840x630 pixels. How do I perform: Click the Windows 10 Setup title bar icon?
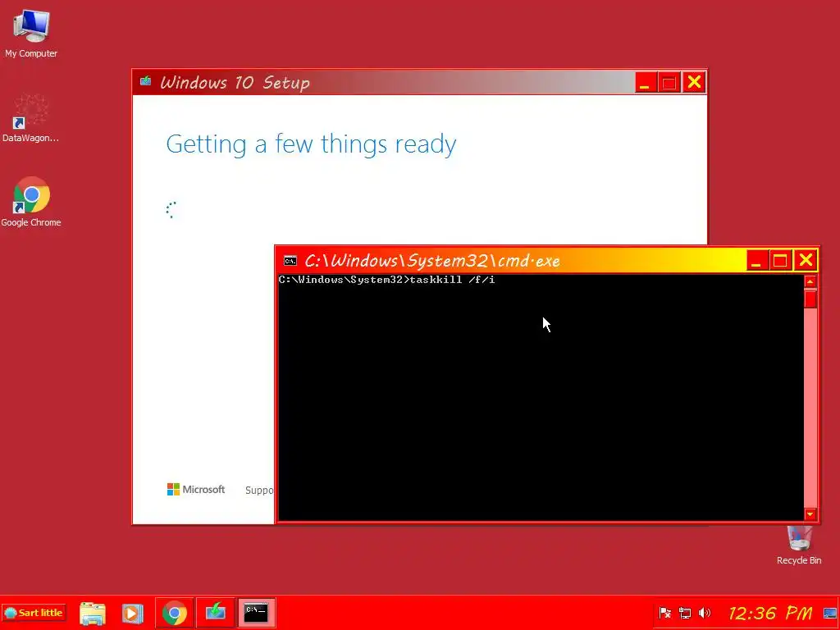[146, 81]
